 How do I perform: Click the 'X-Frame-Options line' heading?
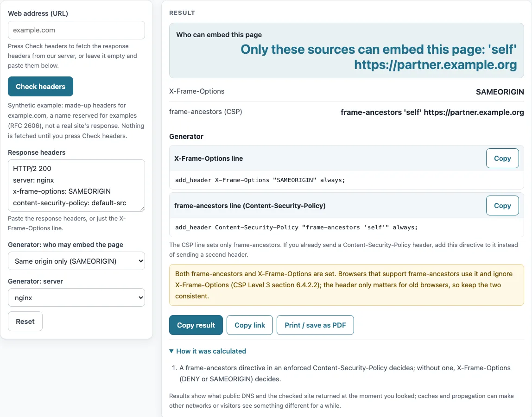coord(209,158)
